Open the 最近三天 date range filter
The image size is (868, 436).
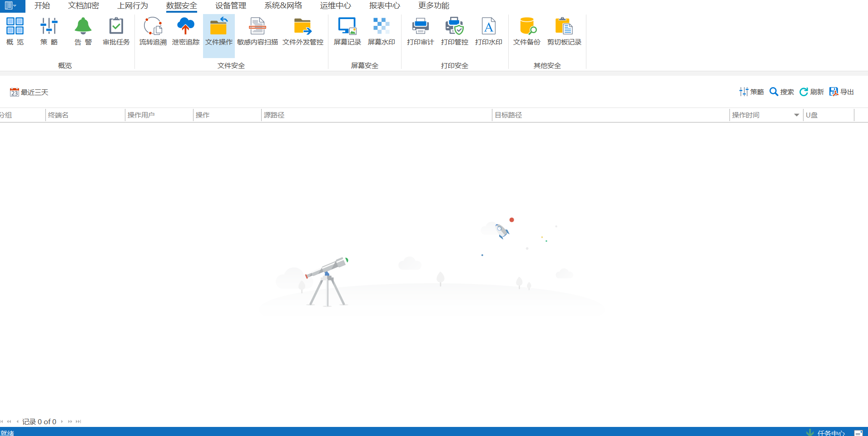[29, 92]
